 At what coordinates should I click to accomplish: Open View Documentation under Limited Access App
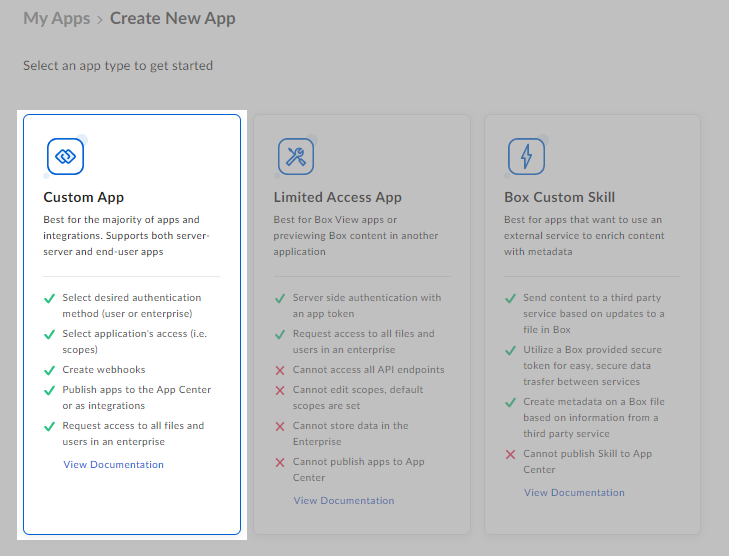click(344, 500)
